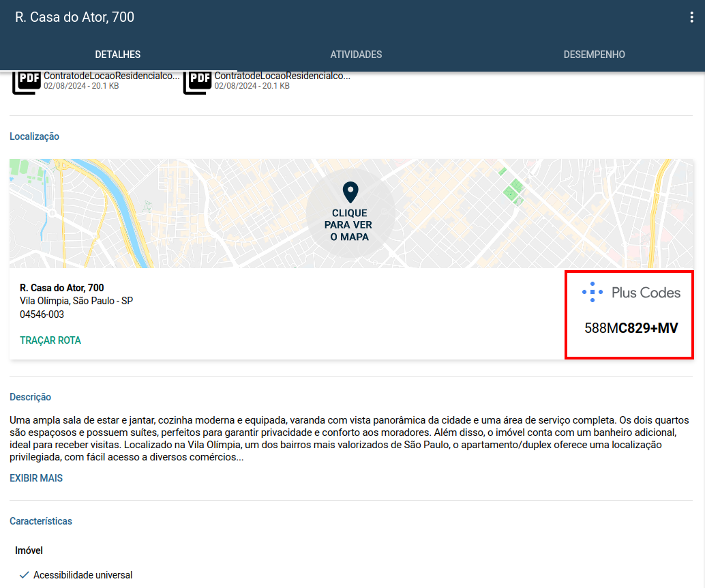This screenshot has height=588, width=705.
Task: Select plus code 588MC829+MV
Action: coord(631,328)
